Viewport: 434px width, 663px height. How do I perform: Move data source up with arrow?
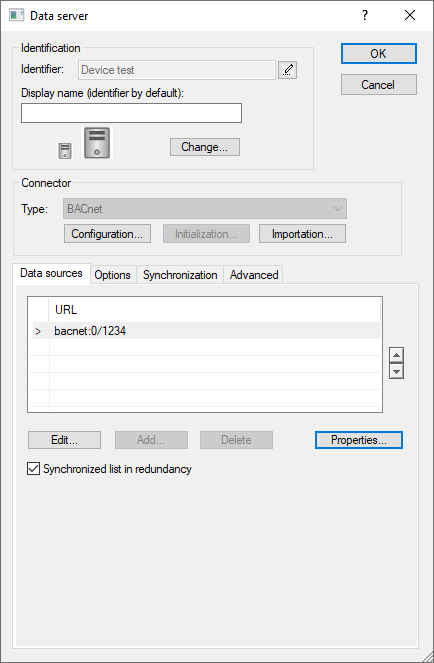[396, 355]
